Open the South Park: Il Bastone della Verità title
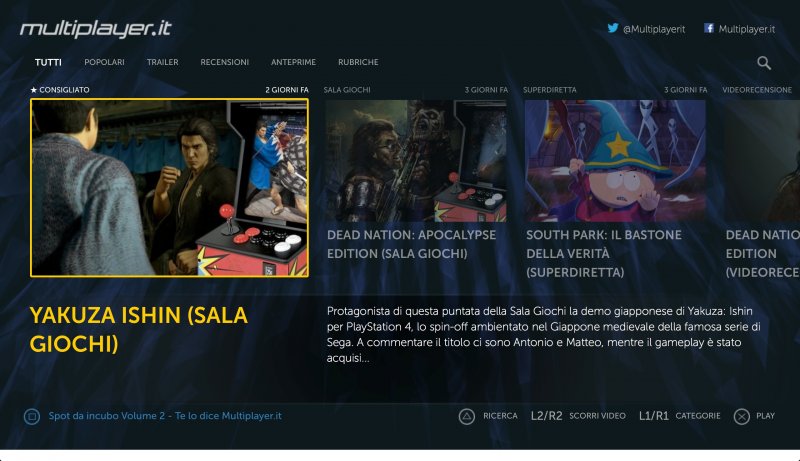The width and height of the screenshot is (800, 461). point(603,253)
